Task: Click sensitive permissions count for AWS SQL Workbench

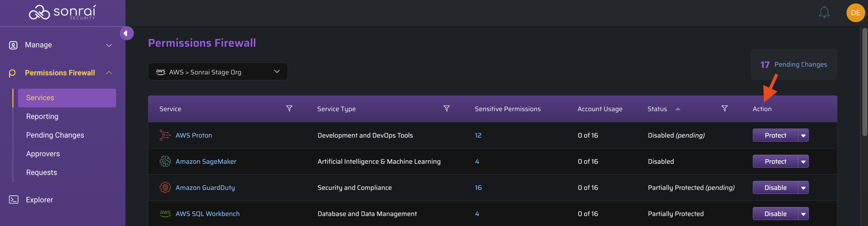Action: 477,214
